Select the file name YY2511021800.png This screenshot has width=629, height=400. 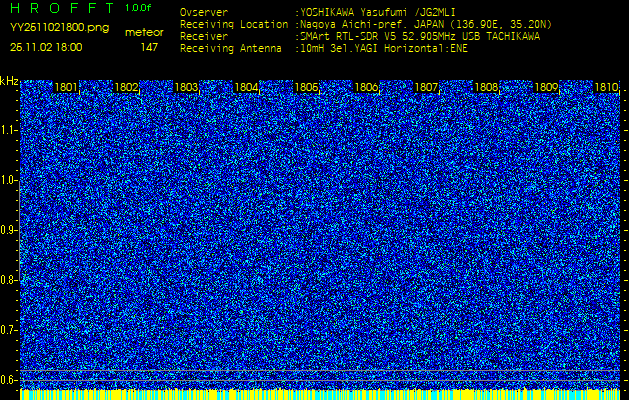(59, 28)
